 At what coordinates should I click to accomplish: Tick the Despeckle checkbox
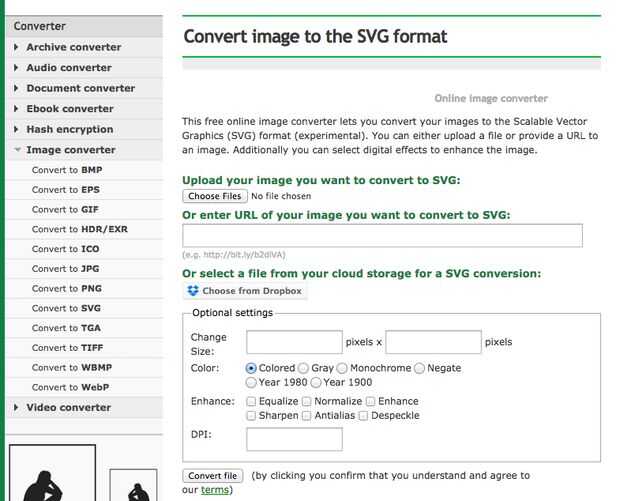(363, 415)
